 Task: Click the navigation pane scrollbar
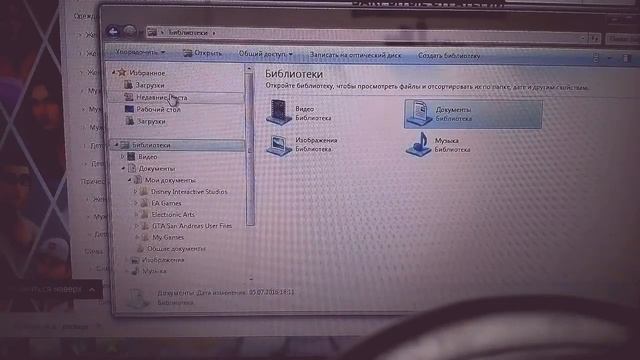[250, 149]
